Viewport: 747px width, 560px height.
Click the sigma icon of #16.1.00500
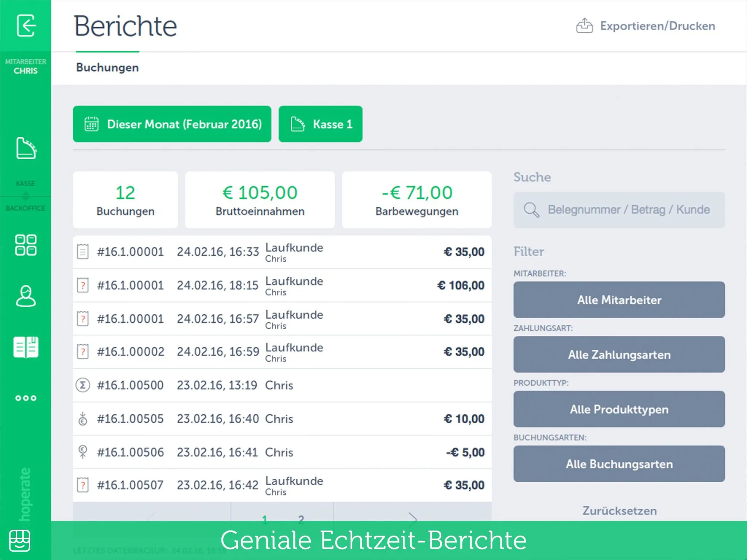tap(83, 385)
